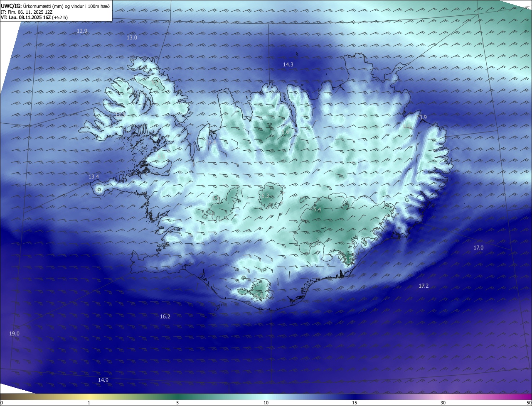This screenshot has width=532, height=406.
Task: Click the legend tick labelled 30
Action: pyautogui.click(x=443, y=403)
